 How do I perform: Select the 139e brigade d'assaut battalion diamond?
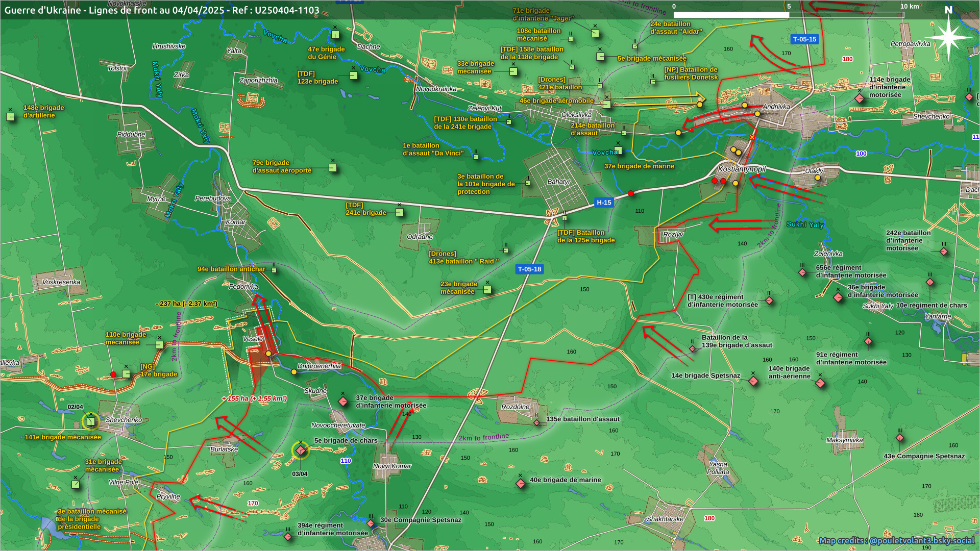tap(693, 349)
